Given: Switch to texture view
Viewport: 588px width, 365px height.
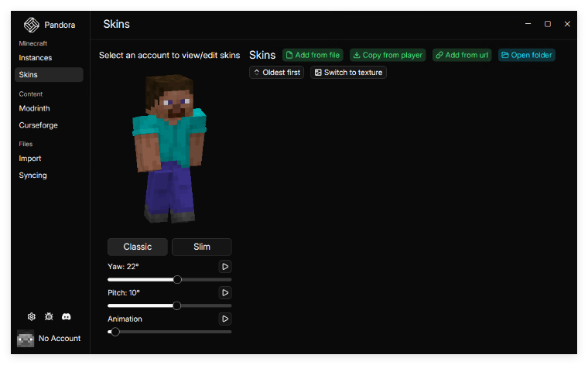Looking at the screenshot, I should (x=348, y=73).
